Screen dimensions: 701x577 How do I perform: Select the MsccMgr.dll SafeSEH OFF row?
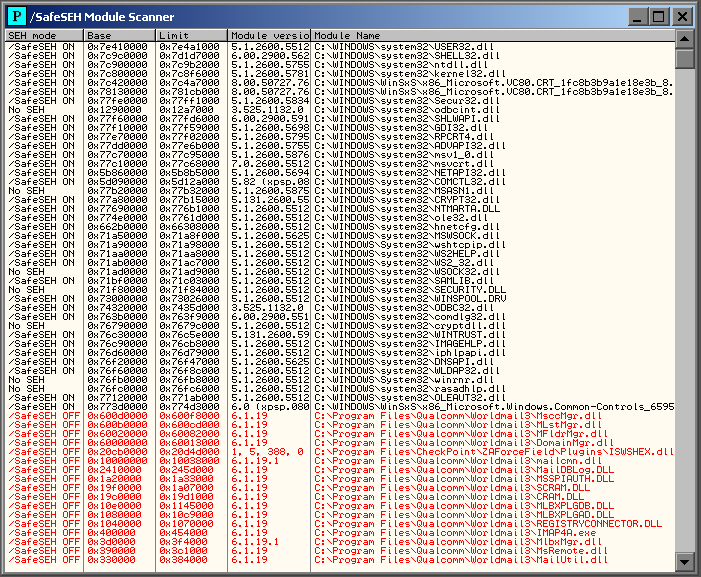(340, 416)
